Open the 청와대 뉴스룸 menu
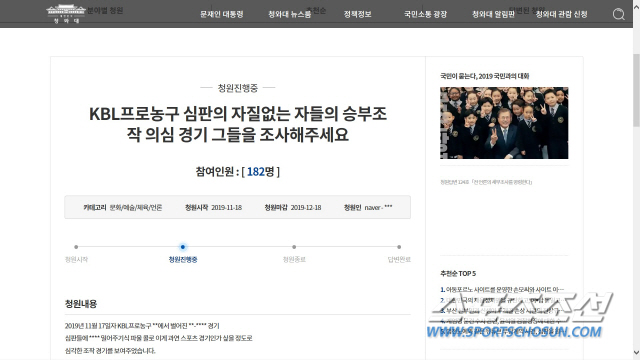Screen dimensions: 640x360 point(289,14)
